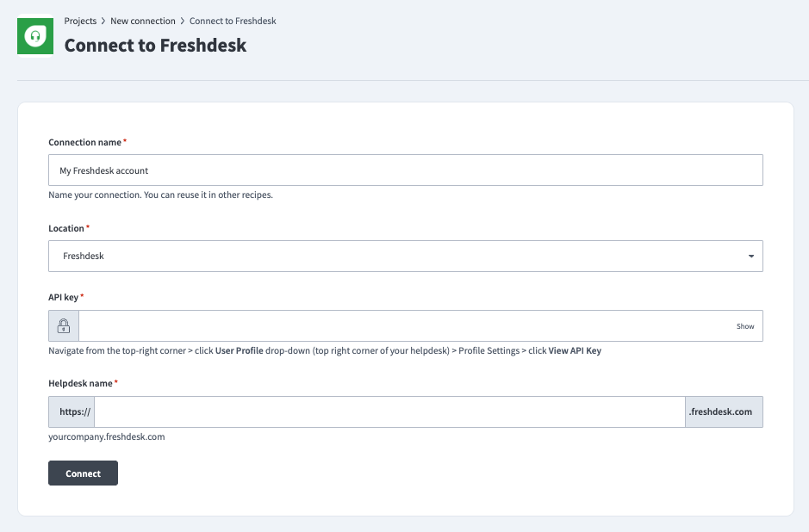
Task: Click the Connect to Freshdesk page heading
Action: tap(155, 45)
